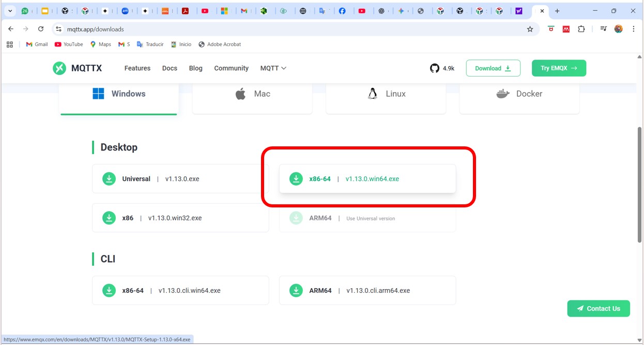Open the Extensions puzzle icon

[x=581, y=29]
